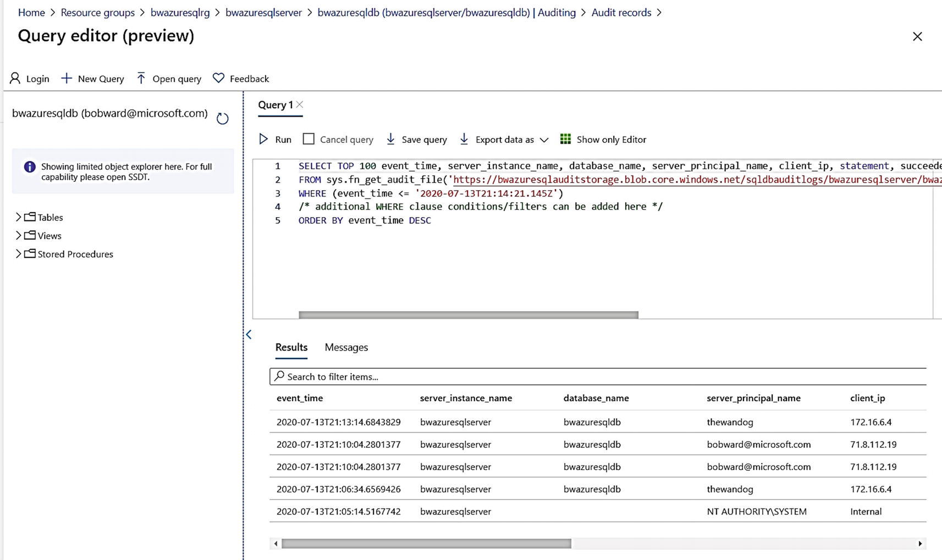The width and height of the screenshot is (942, 560).
Task: Click Show only Editor label
Action: pos(612,140)
